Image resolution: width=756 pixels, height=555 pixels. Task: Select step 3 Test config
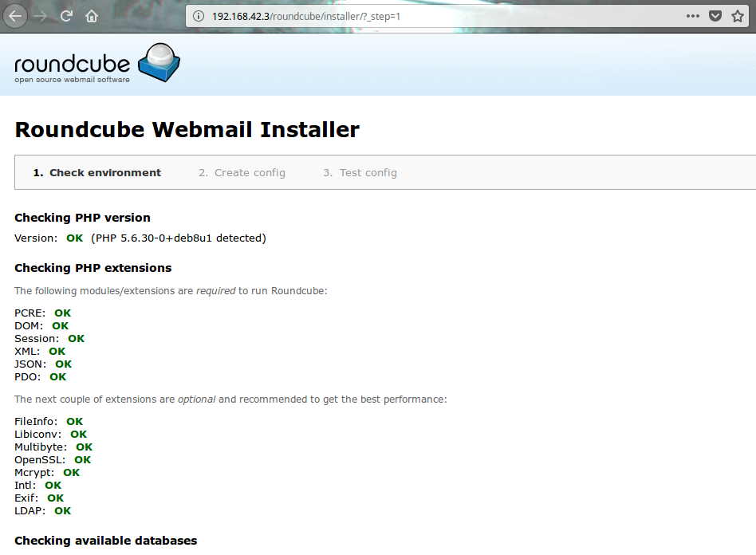[x=360, y=172]
